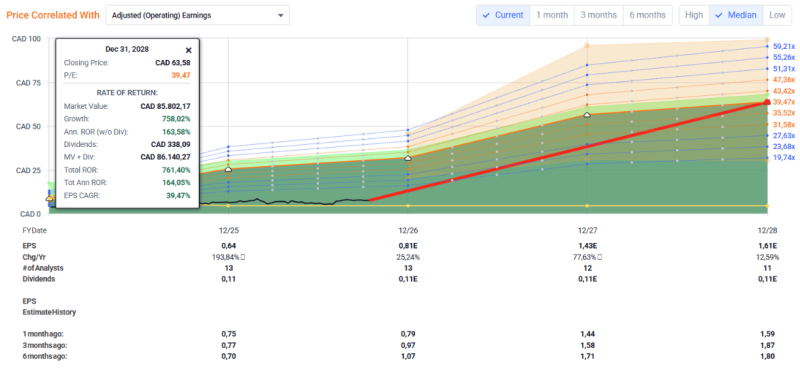
Task: Click the 55,26x multiple label
Action: click(x=784, y=58)
